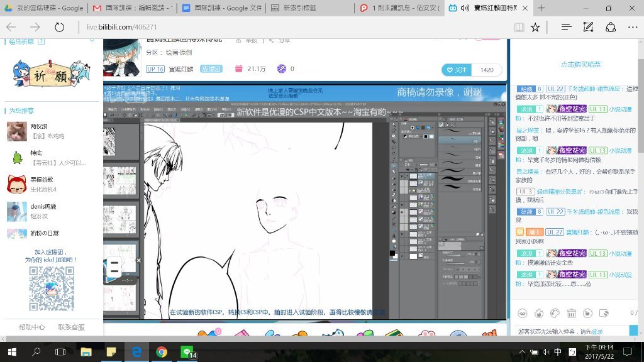Reload the bilibili live page
The height and width of the screenshot is (362, 644).
(x=60, y=27)
